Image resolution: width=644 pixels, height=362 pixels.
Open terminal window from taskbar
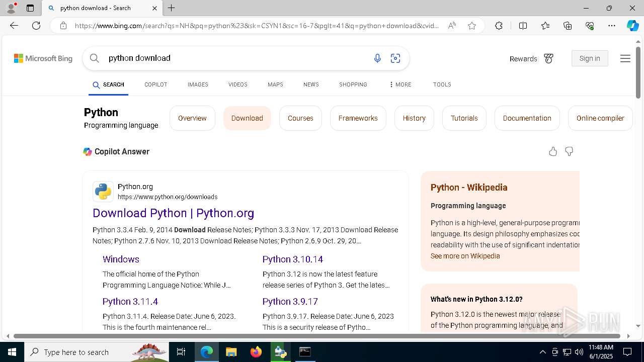305,352
